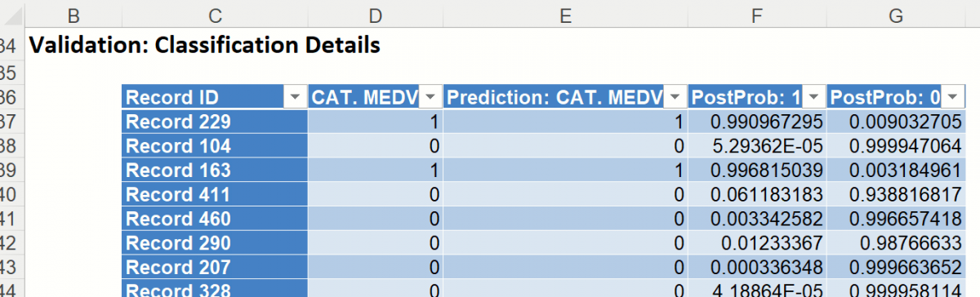Open the PostProb: 1 filter dropdown
980x297 pixels.
click(814, 98)
